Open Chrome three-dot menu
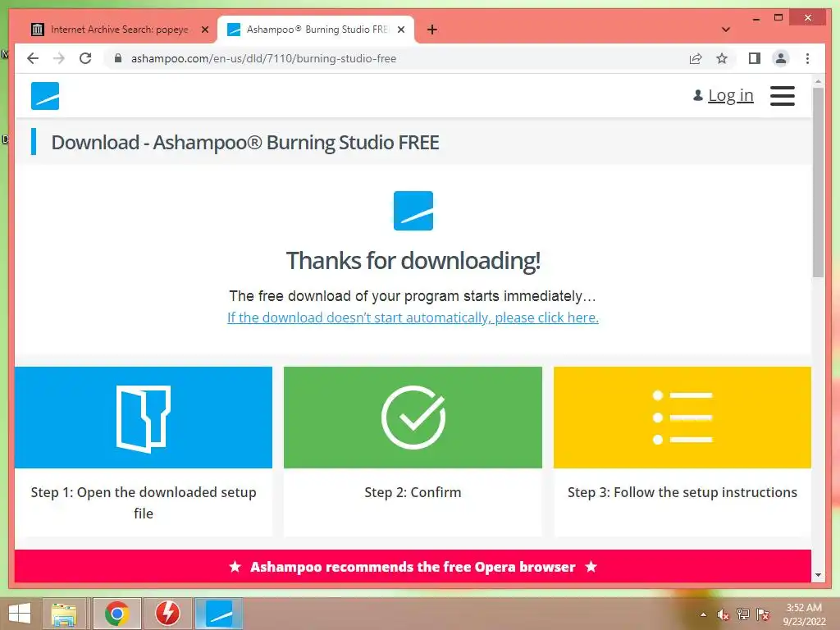This screenshot has width=840, height=630. [807, 58]
